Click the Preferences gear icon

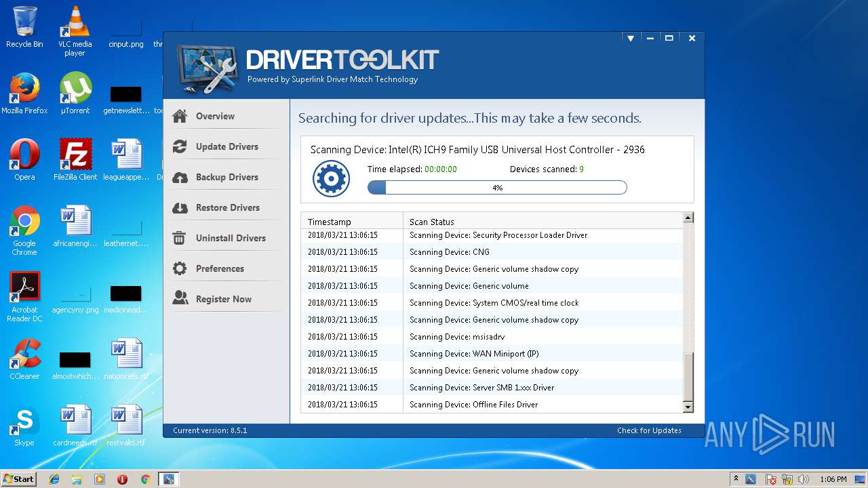tap(180, 268)
